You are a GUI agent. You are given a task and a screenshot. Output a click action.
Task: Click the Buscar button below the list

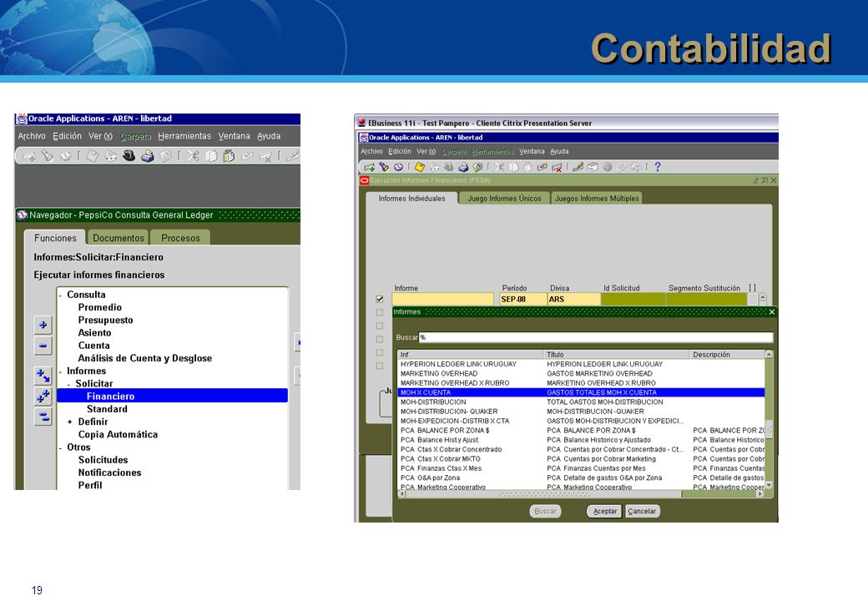tap(545, 512)
